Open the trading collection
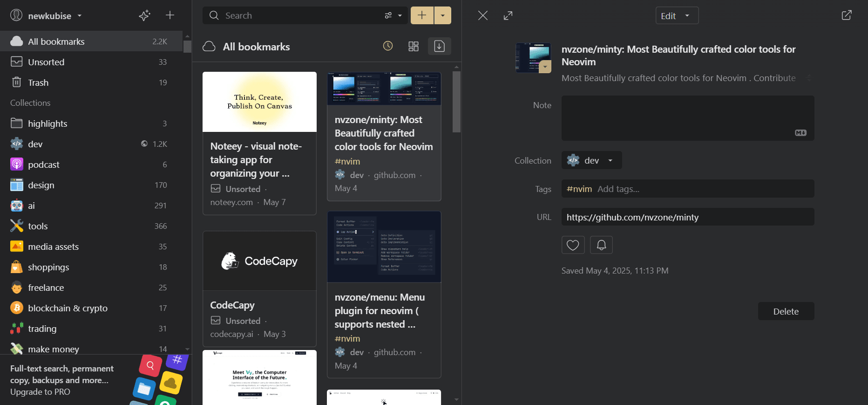The image size is (868, 405). coord(91,329)
